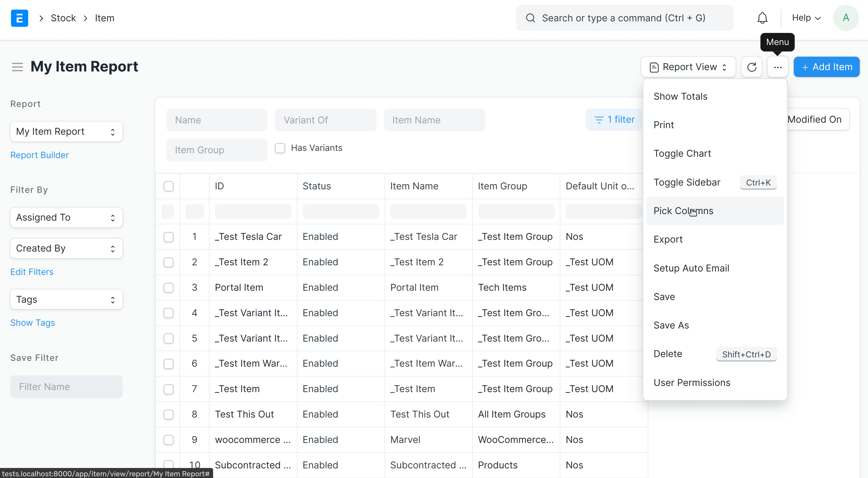Enable the Has Variants checkbox

(x=280, y=148)
